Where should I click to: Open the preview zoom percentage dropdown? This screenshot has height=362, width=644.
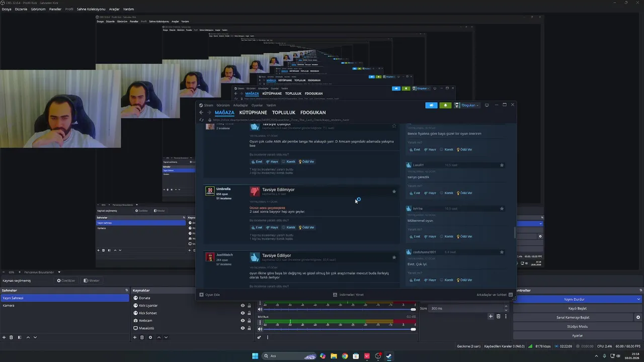[11, 273]
